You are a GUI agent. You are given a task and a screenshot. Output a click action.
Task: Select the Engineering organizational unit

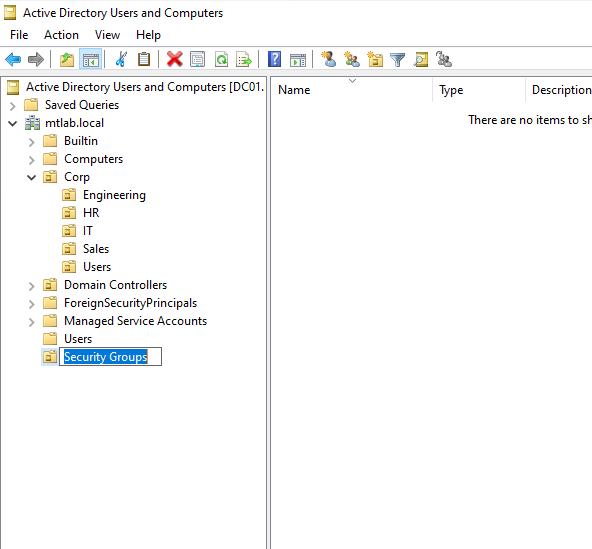click(x=114, y=195)
